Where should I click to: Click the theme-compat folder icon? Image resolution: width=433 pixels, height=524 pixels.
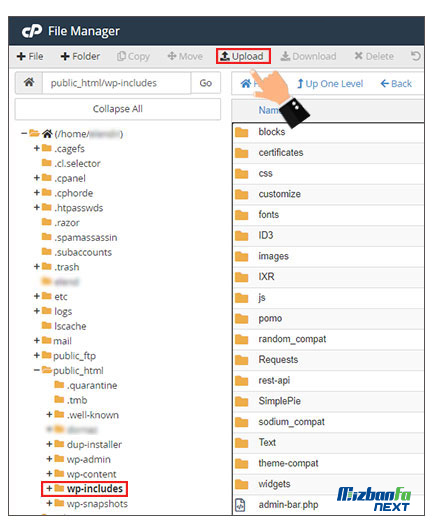[241, 464]
